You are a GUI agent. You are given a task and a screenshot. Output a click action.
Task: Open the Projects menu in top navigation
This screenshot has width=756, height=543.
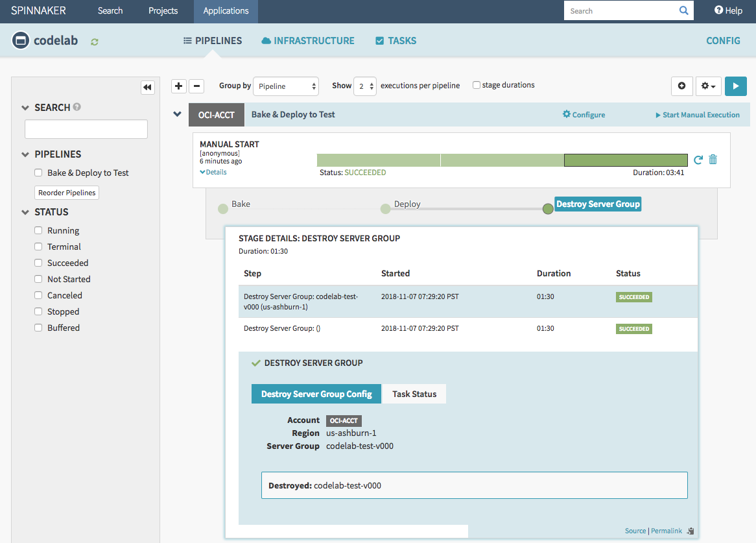point(163,10)
